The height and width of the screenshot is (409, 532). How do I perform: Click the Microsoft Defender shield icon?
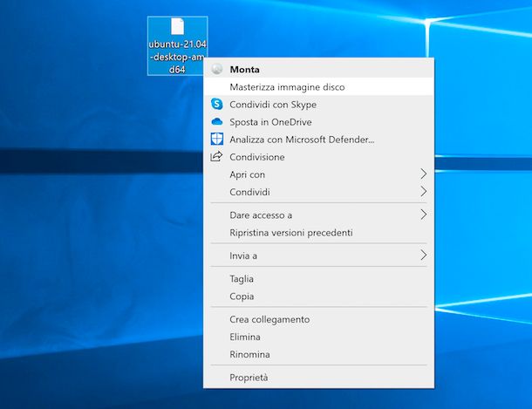point(217,139)
